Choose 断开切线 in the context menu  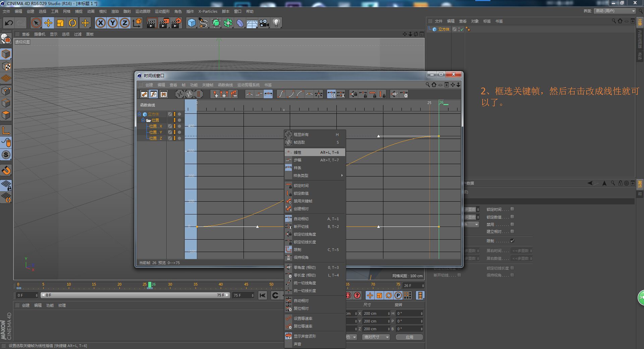tap(315, 227)
